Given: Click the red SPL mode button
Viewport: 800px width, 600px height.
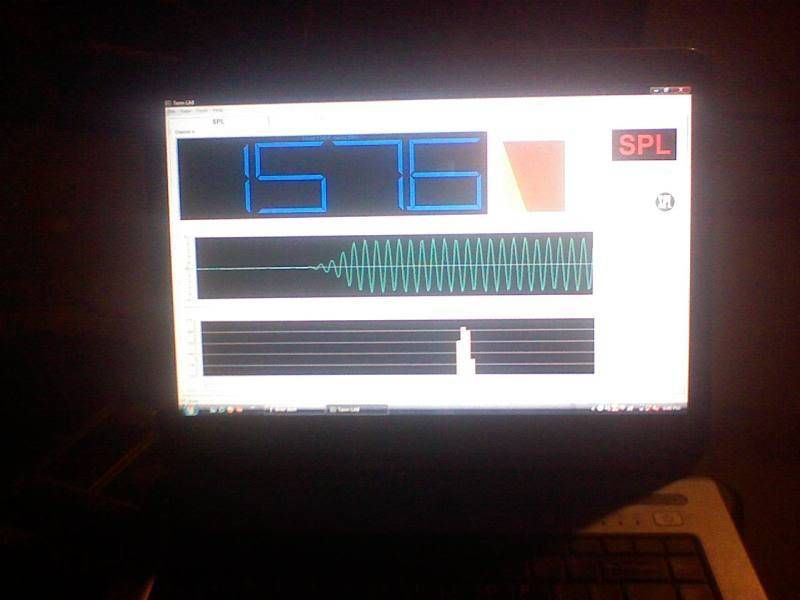Looking at the screenshot, I should point(643,145).
